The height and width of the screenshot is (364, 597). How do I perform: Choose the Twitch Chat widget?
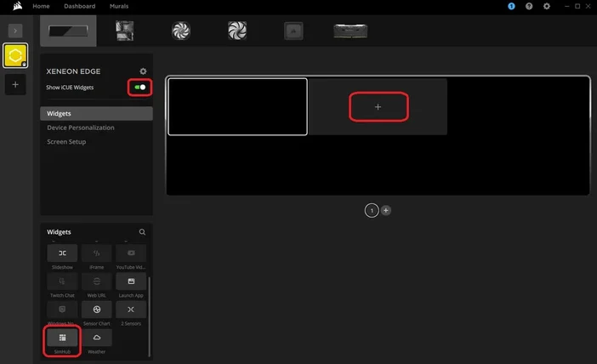tap(62, 282)
